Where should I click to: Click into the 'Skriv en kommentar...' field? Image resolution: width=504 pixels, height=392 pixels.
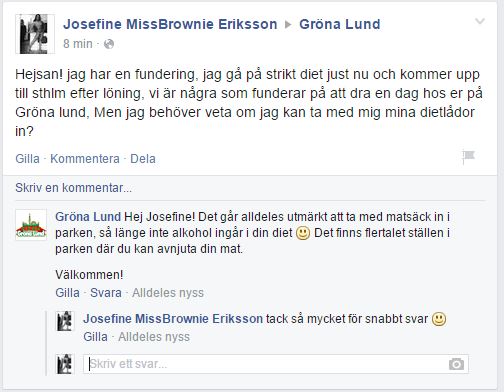(250, 188)
